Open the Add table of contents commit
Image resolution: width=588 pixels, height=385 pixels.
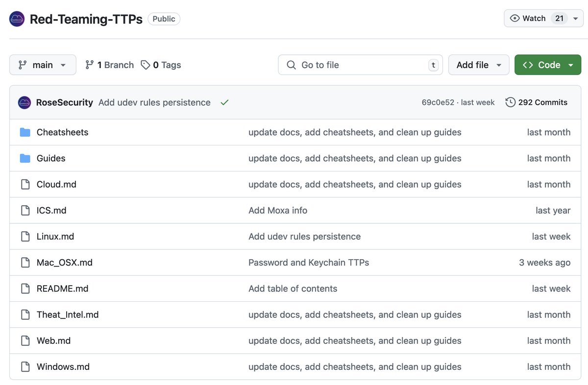click(293, 289)
